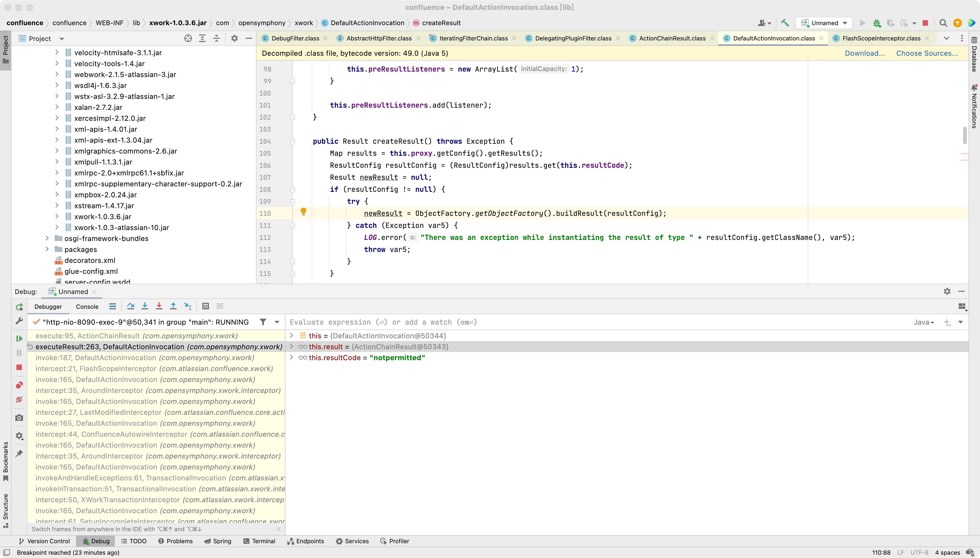The image size is (980, 558).
Task: Expand xwork-1.0.3.6.jar tree node
Action: click(x=57, y=216)
